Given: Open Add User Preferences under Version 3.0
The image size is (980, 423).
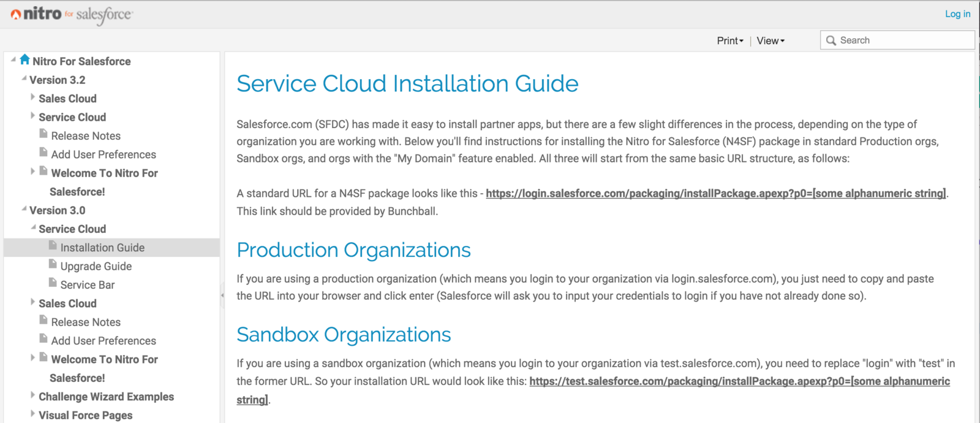Looking at the screenshot, I should tap(104, 340).
